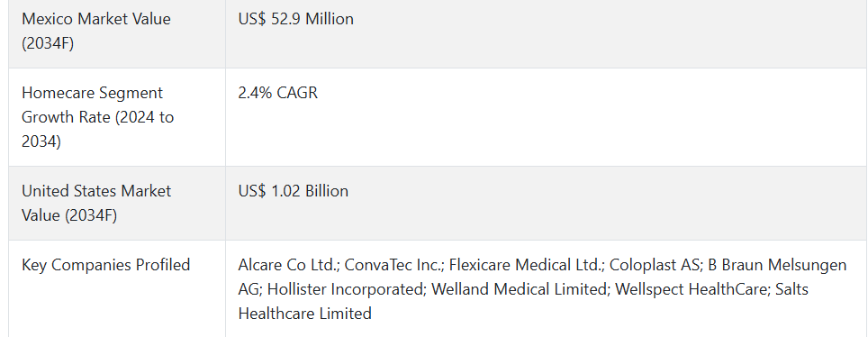Click United States Market Value (2034F) label
The image size is (868, 337).
coord(96,203)
